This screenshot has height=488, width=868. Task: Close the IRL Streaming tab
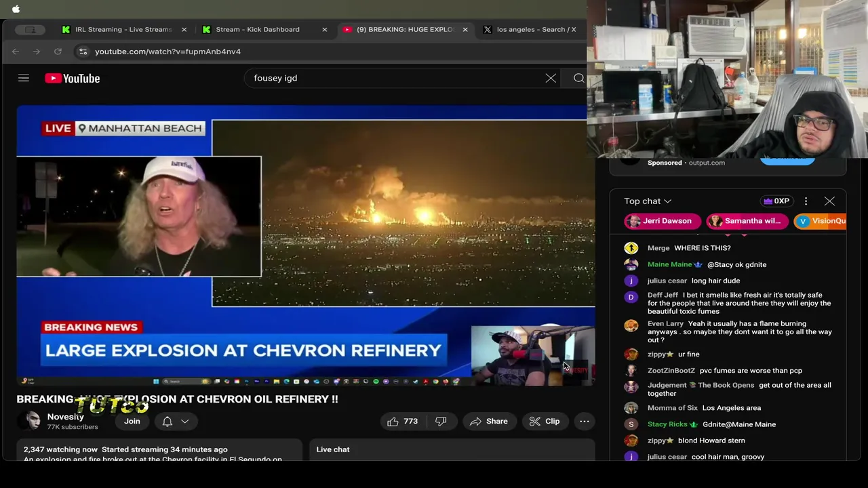click(x=184, y=30)
